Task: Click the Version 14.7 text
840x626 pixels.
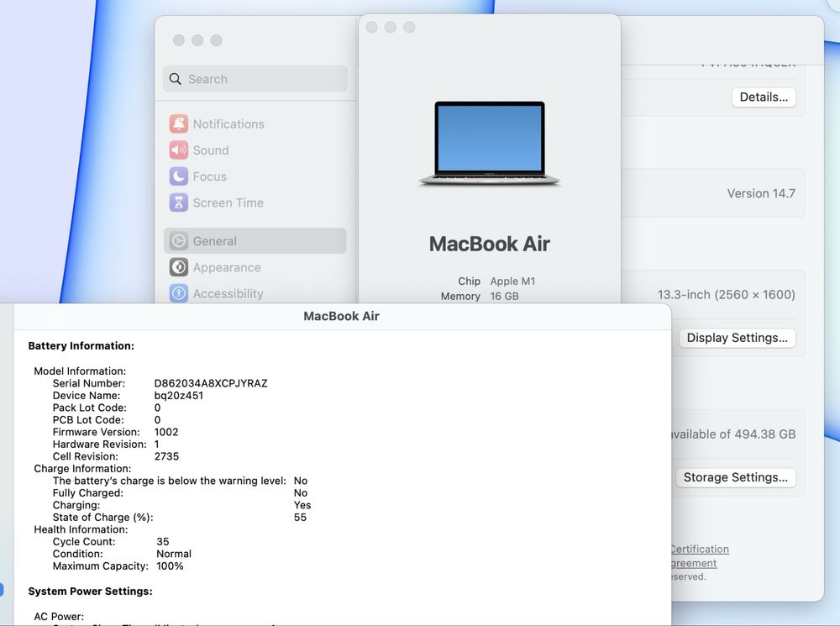Action: [761, 193]
